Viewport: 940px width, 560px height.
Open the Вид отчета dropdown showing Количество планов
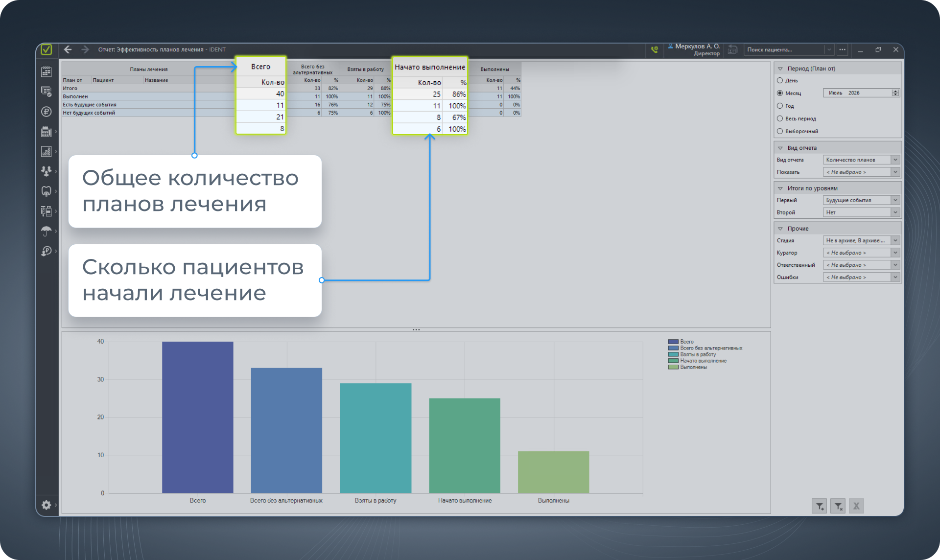(862, 160)
